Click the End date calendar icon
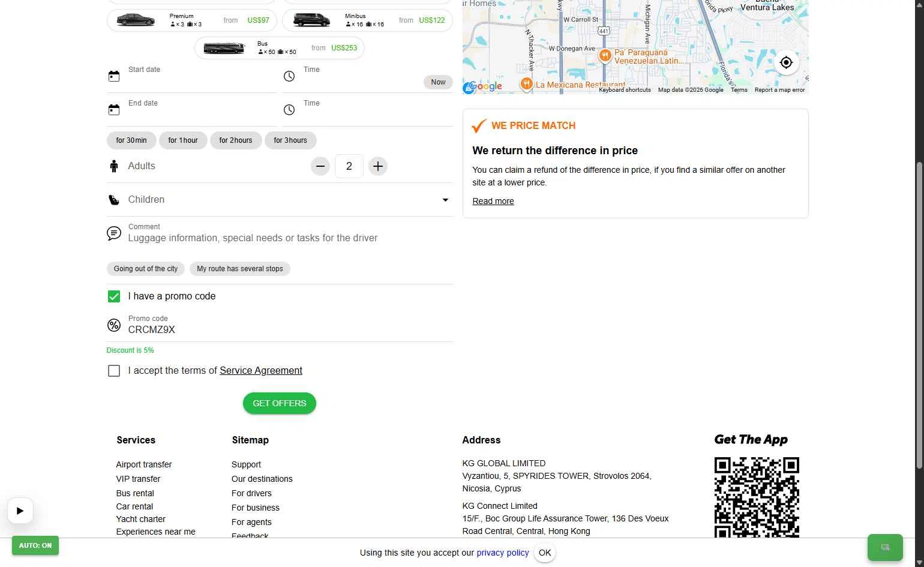Image resolution: width=924 pixels, height=567 pixels. click(114, 110)
